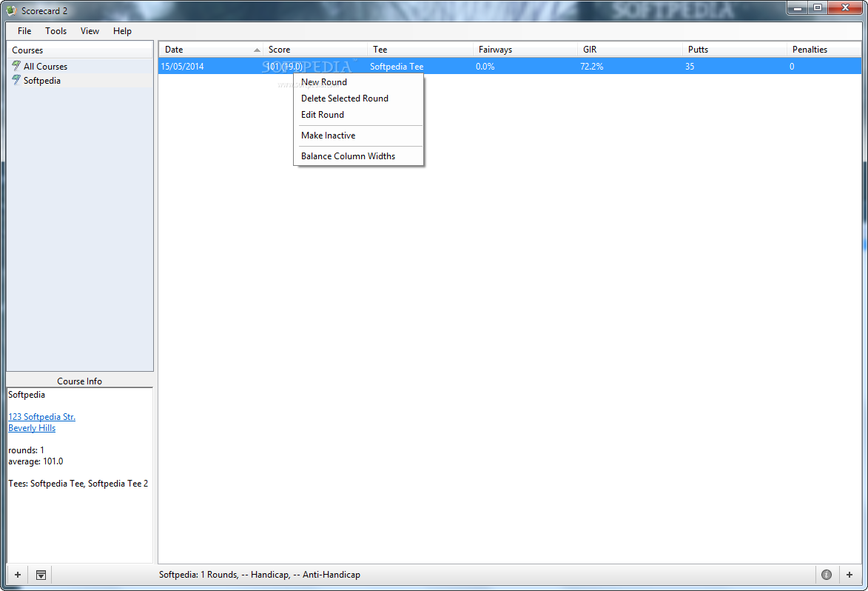Open the View menu
Screen dimensions: 868x591
[90, 31]
